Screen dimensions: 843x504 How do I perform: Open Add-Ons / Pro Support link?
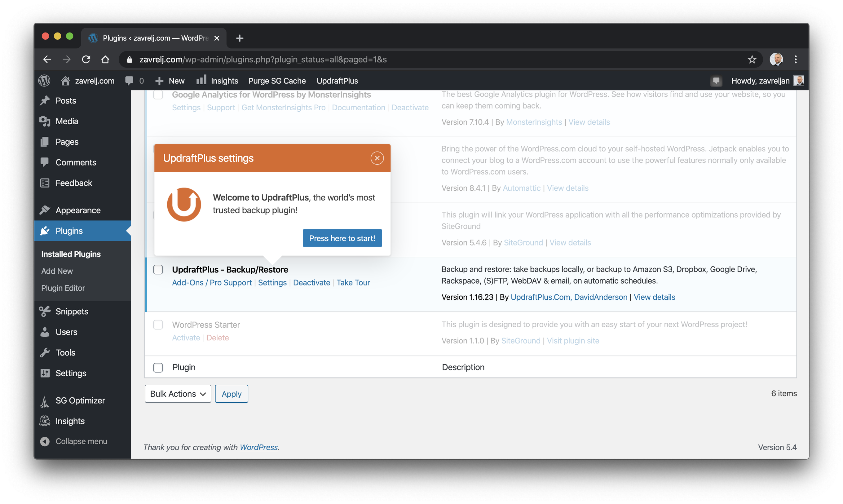point(212,283)
